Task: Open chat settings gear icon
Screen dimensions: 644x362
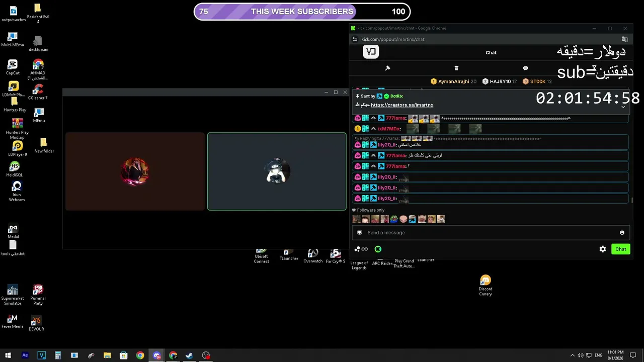Action: click(602, 249)
